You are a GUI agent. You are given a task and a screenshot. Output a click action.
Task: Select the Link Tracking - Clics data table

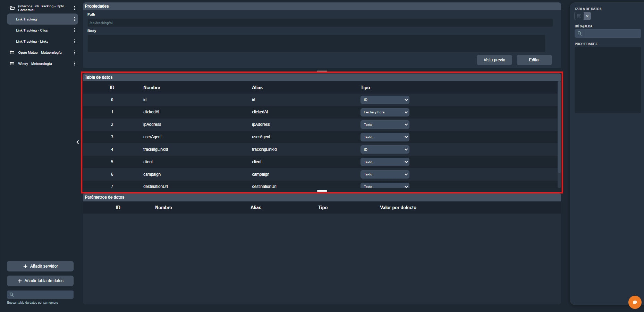click(x=32, y=31)
